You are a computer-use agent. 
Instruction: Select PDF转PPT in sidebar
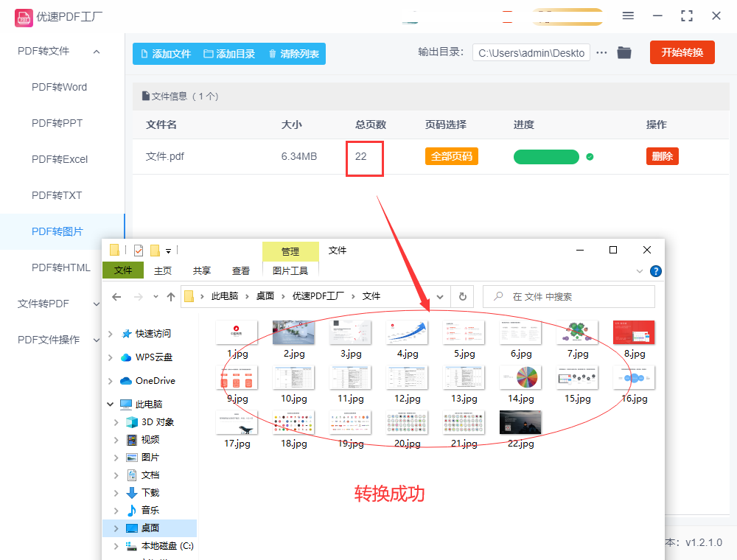[x=57, y=124]
